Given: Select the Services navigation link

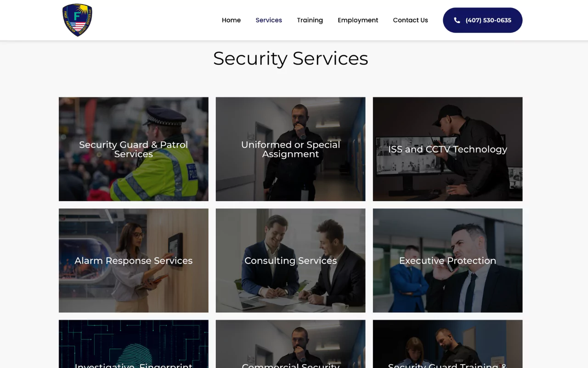Looking at the screenshot, I should (x=269, y=20).
